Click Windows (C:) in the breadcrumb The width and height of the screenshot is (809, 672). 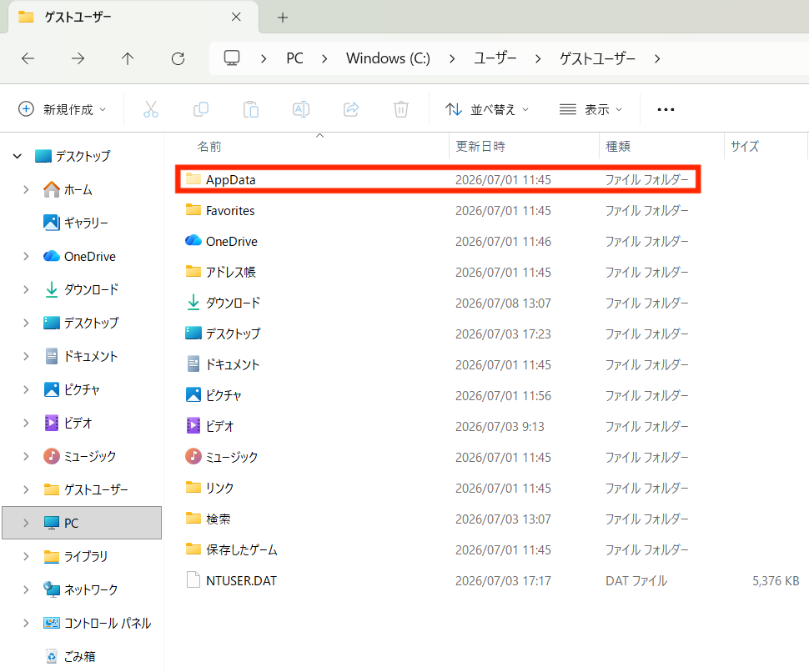[388, 58]
